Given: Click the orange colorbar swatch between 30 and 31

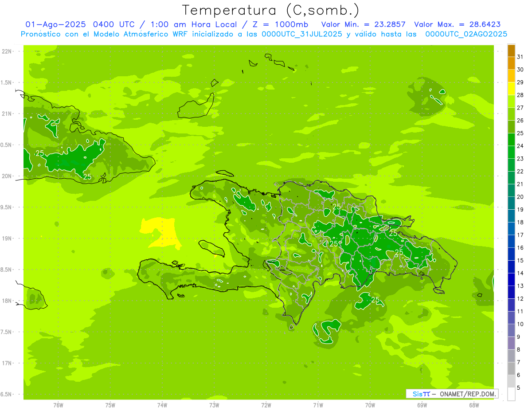Looking at the screenshot, I should click(511, 63).
